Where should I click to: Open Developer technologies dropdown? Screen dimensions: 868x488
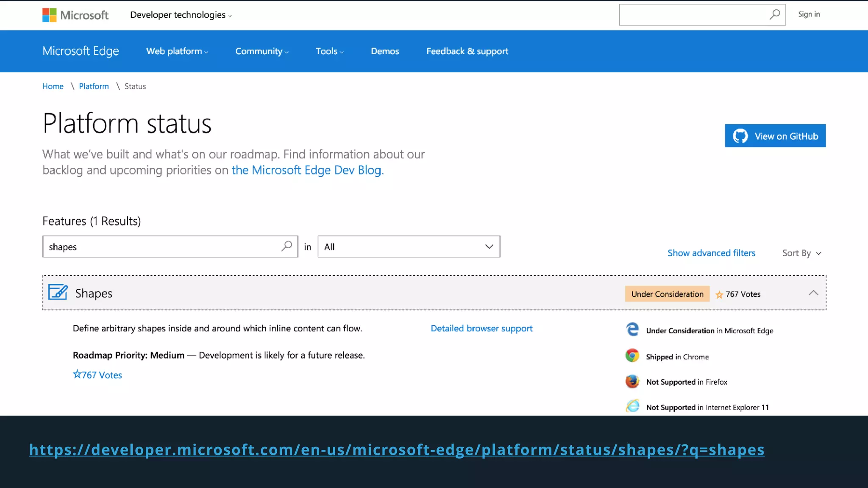(181, 15)
